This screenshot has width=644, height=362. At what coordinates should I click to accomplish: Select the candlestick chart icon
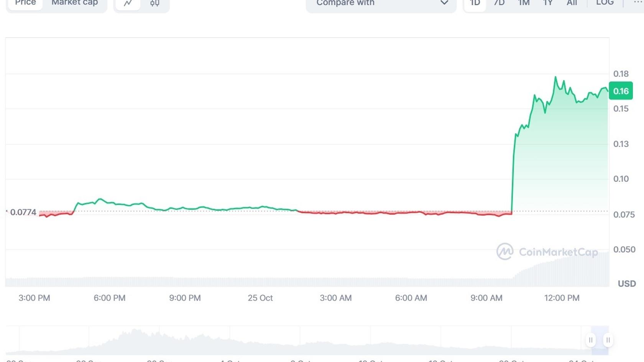(155, 3)
